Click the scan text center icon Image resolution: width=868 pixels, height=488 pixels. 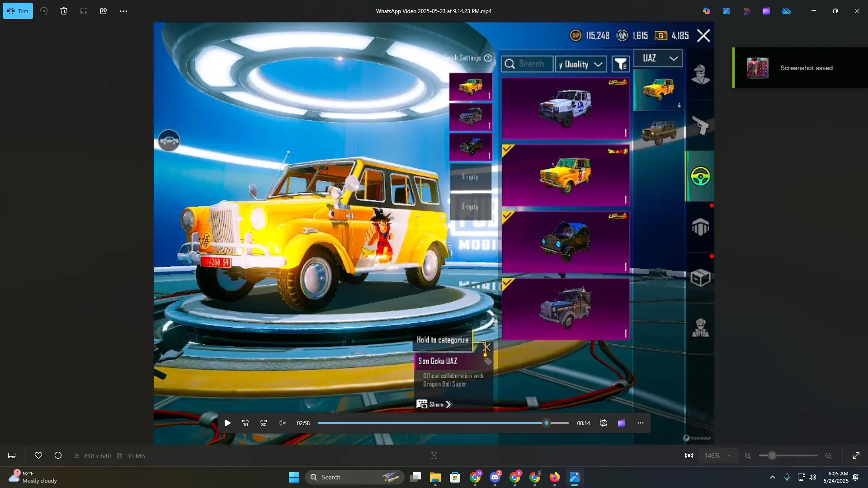click(434, 455)
